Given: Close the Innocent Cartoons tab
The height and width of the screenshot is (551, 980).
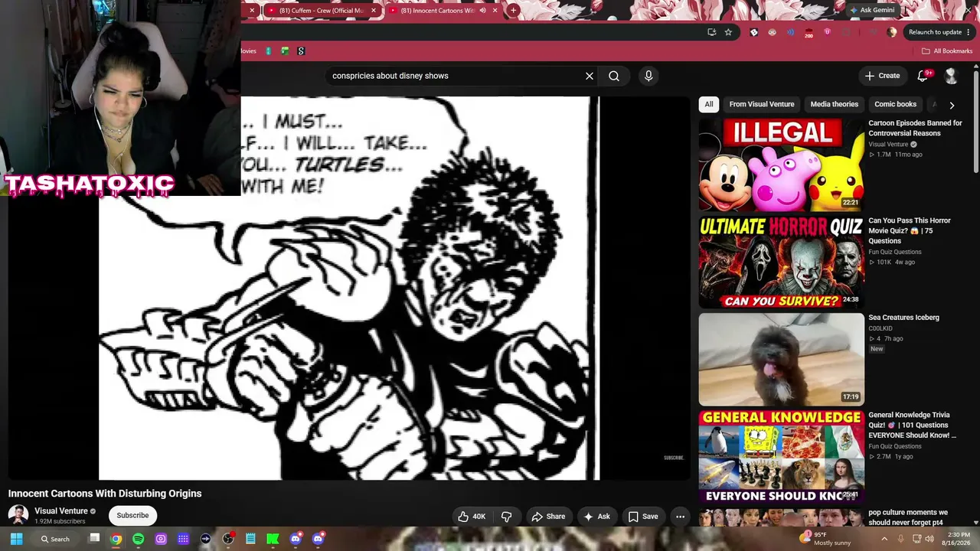Looking at the screenshot, I should click(495, 11).
